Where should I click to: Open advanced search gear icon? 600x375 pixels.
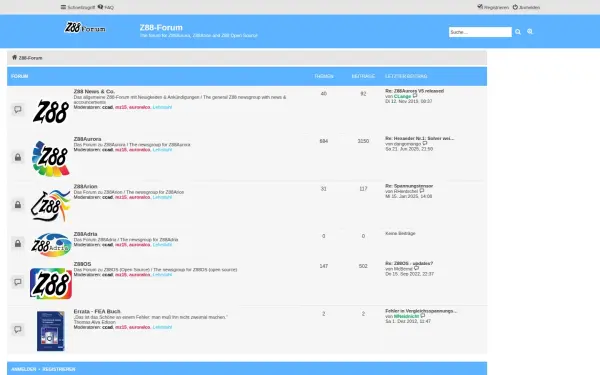point(530,32)
